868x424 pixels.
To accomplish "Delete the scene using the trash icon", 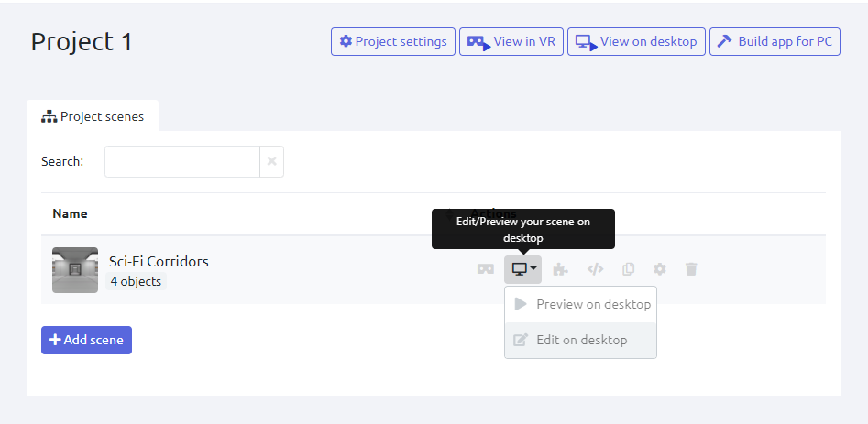I will click(x=691, y=269).
